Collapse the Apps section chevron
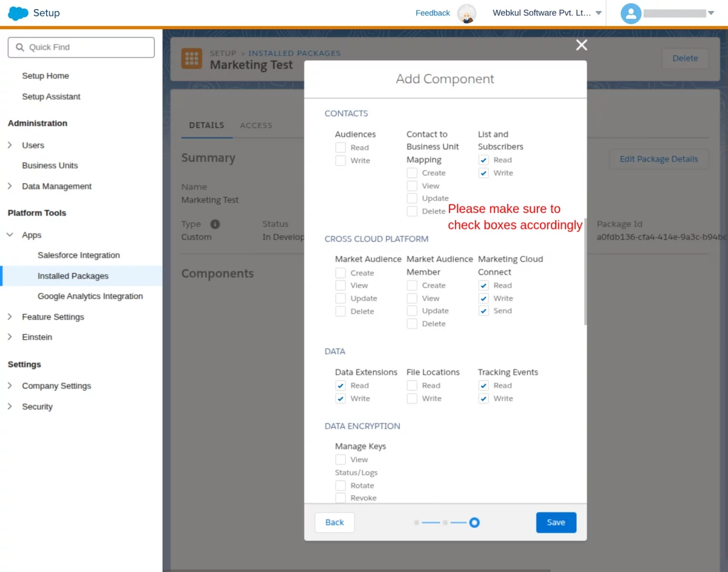Viewport: 728px width, 572px height. (10, 235)
